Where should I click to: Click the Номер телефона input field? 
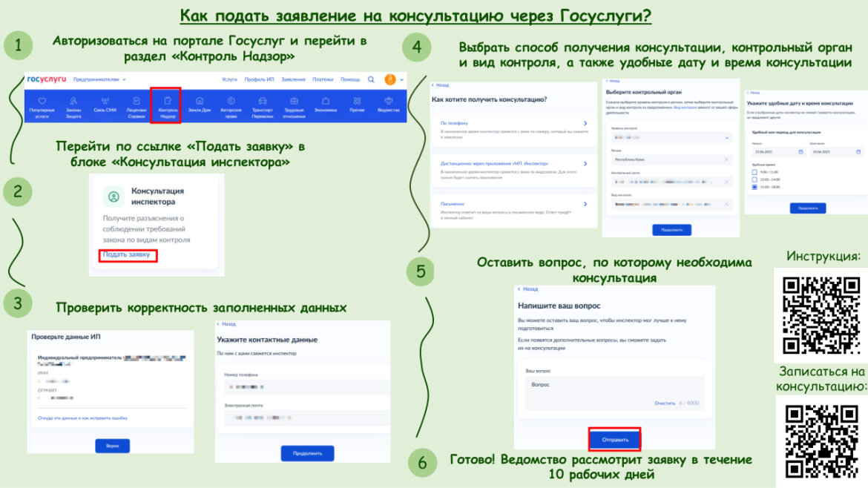306,387
